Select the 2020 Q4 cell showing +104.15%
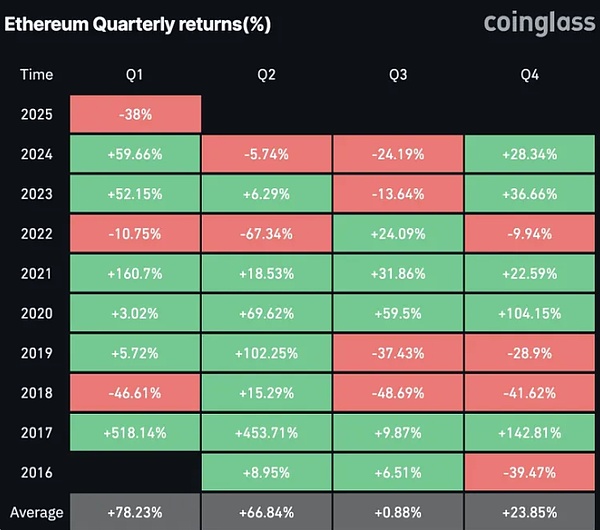Screen dimensions: 600x530 click(529, 313)
